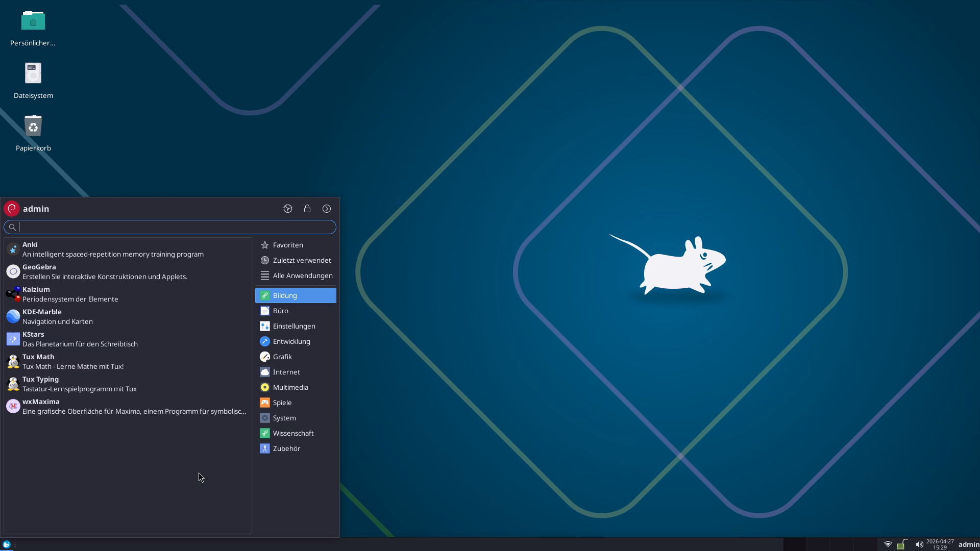Open the volume speaker tray icon
This screenshot has width=980, height=551.
click(919, 544)
